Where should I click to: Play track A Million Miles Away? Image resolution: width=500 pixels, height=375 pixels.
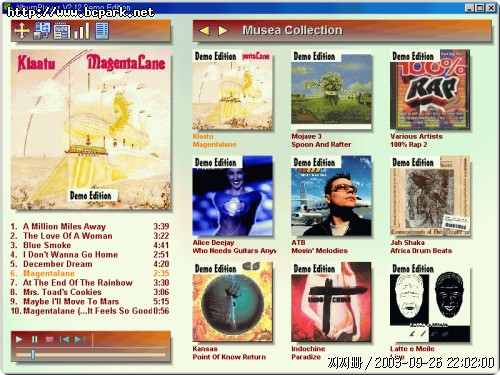point(90,227)
